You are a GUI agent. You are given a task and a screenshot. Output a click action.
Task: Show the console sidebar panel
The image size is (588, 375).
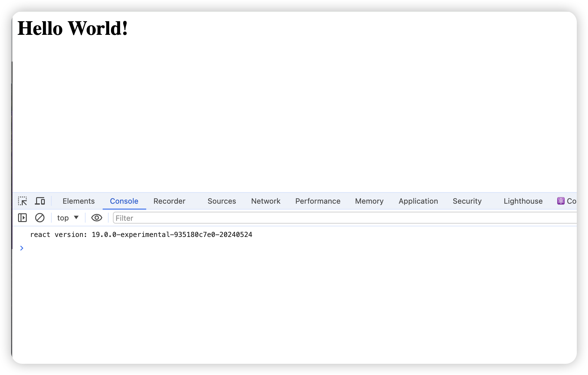(22, 218)
